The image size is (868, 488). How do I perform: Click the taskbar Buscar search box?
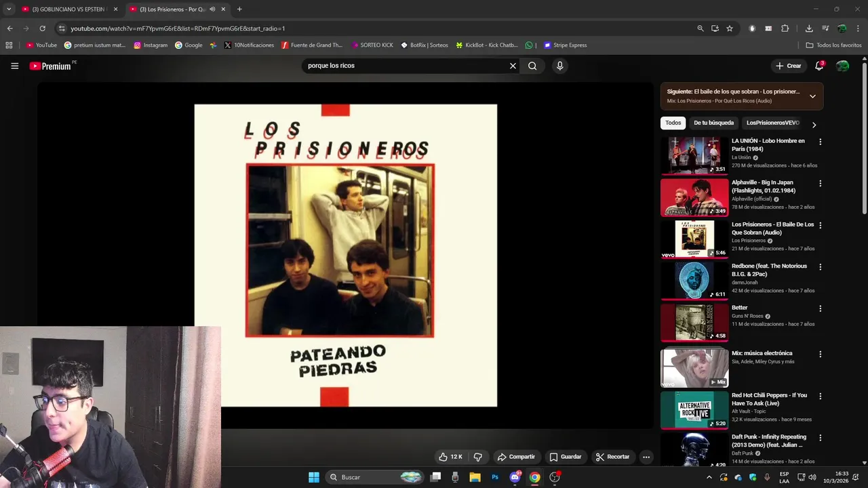(x=375, y=477)
